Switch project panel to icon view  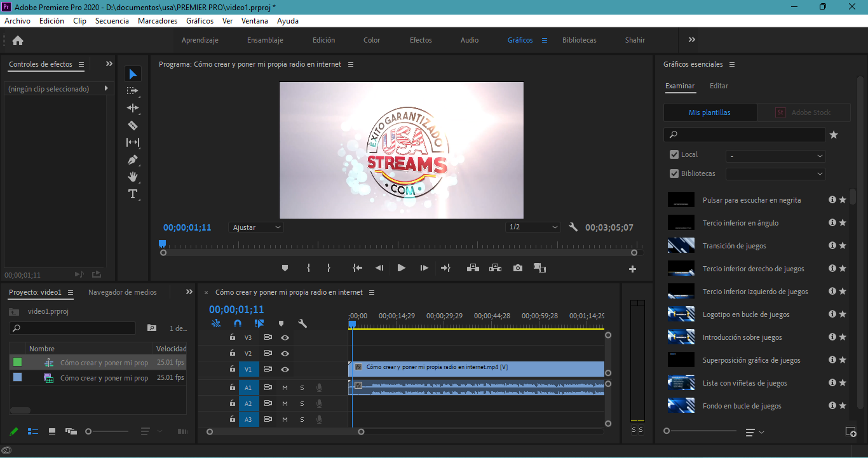(x=52, y=431)
